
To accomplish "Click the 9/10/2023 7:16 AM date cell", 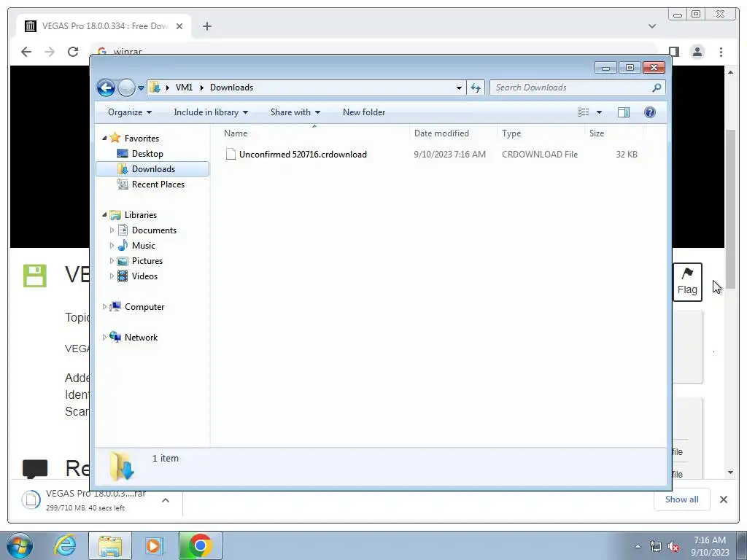I will [x=449, y=155].
